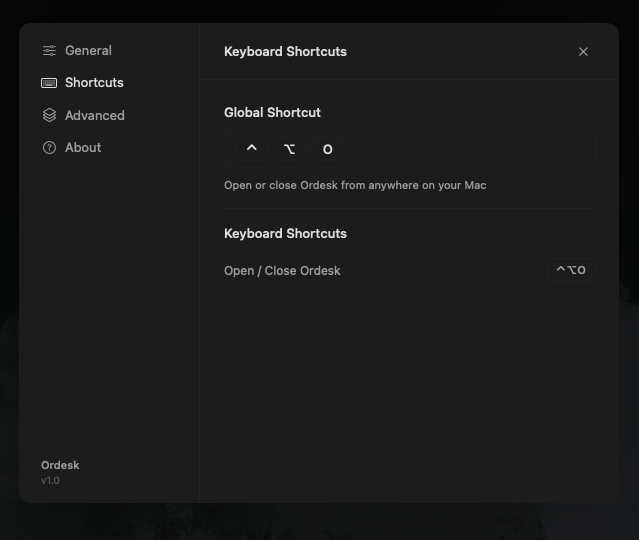Click the General sliders icon in sidebar
The height and width of the screenshot is (540, 639).
pyautogui.click(x=49, y=51)
